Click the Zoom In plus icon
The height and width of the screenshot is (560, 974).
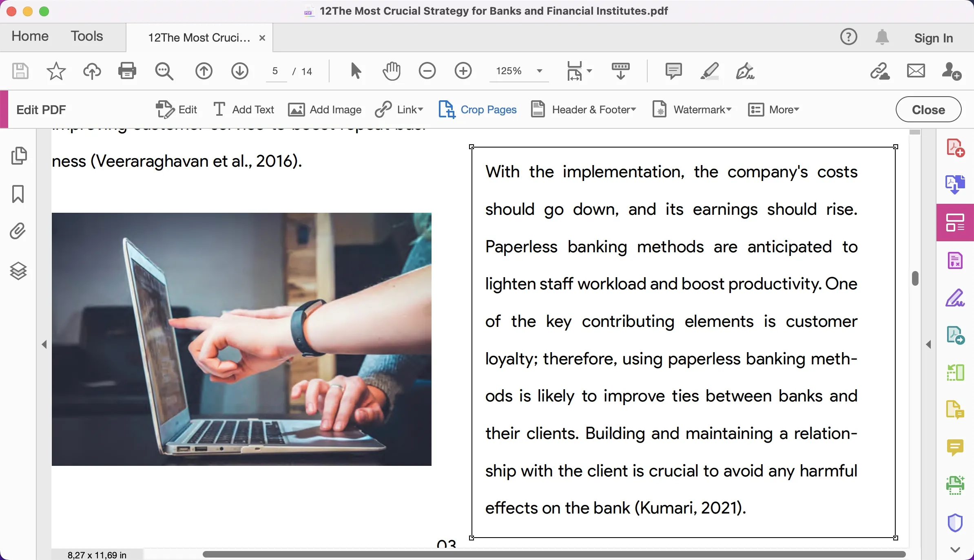click(x=463, y=71)
